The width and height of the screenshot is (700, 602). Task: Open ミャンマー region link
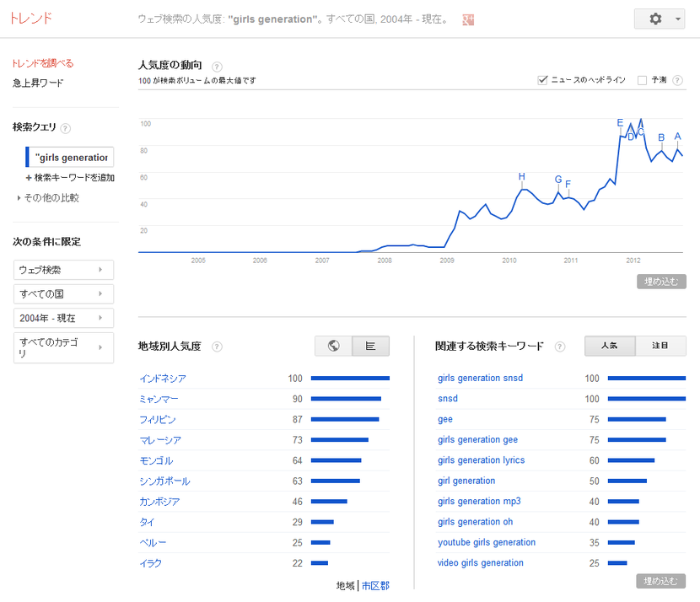point(159,399)
